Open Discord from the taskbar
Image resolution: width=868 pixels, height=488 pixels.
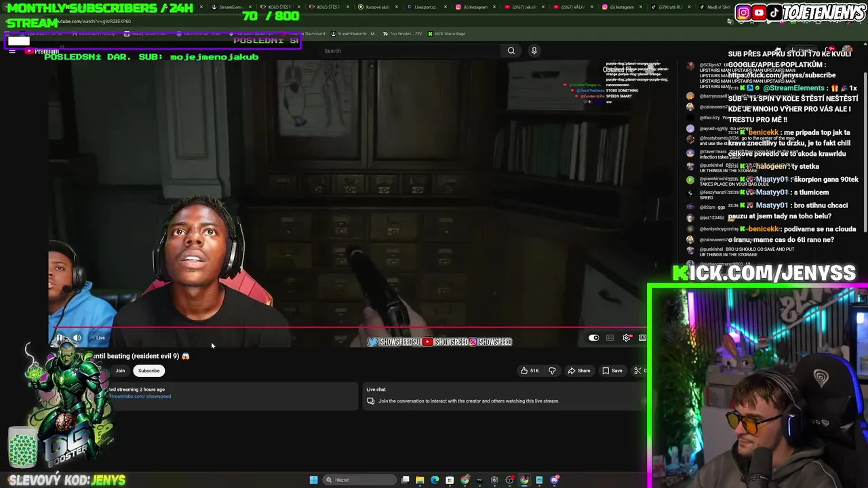(x=554, y=480)
